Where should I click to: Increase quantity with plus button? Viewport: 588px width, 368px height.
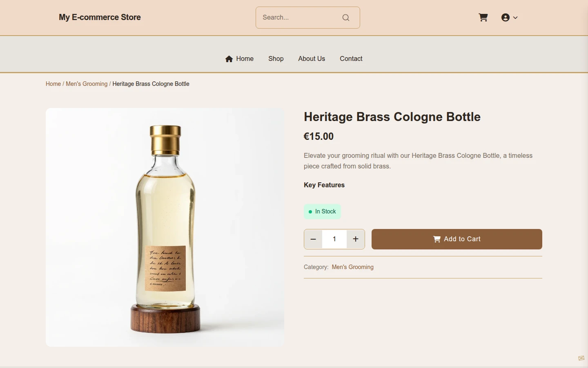click(x=356, y=239)
